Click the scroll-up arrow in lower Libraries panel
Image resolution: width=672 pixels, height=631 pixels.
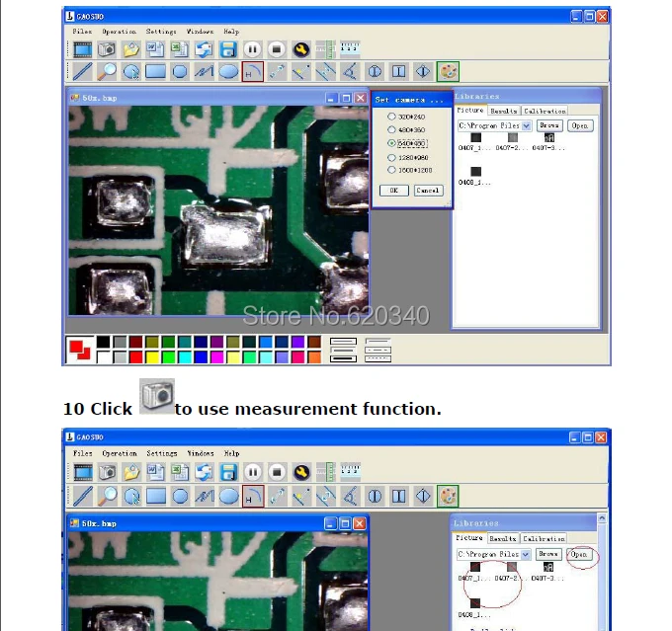pos(602,518)
